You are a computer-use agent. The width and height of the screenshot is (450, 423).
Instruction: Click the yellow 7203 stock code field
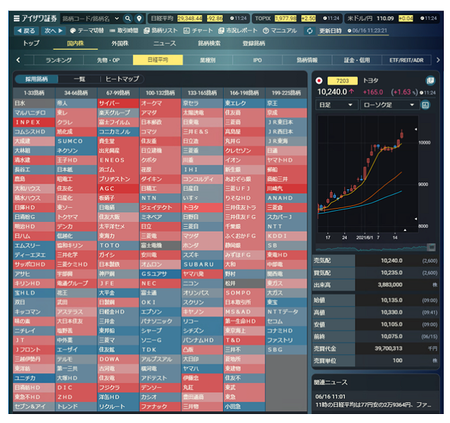click(342, 81)
